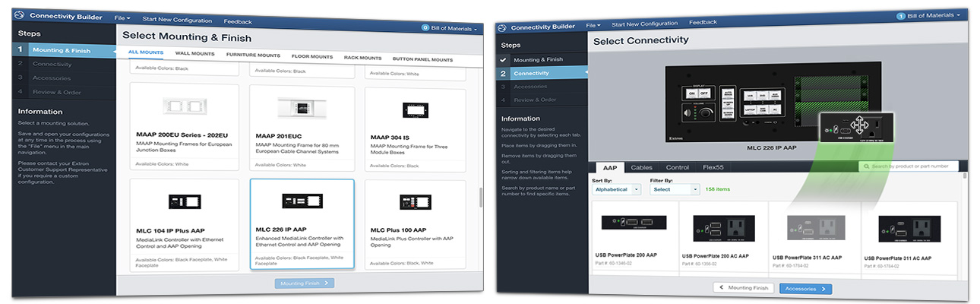This screenshot has width=980, height=304.
Task: Open File menu in right window
Action: [x=593, y=25]
